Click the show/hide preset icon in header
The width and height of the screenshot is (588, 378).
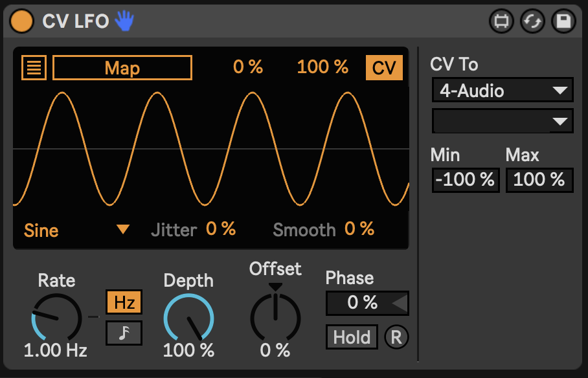(x=501, y=21)
